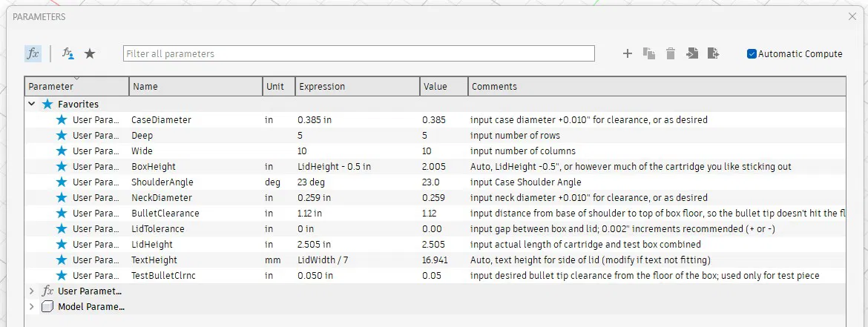Expand the User Parameters group
Image resolution: width=868 pixels, height=327 pixels.
32,291
